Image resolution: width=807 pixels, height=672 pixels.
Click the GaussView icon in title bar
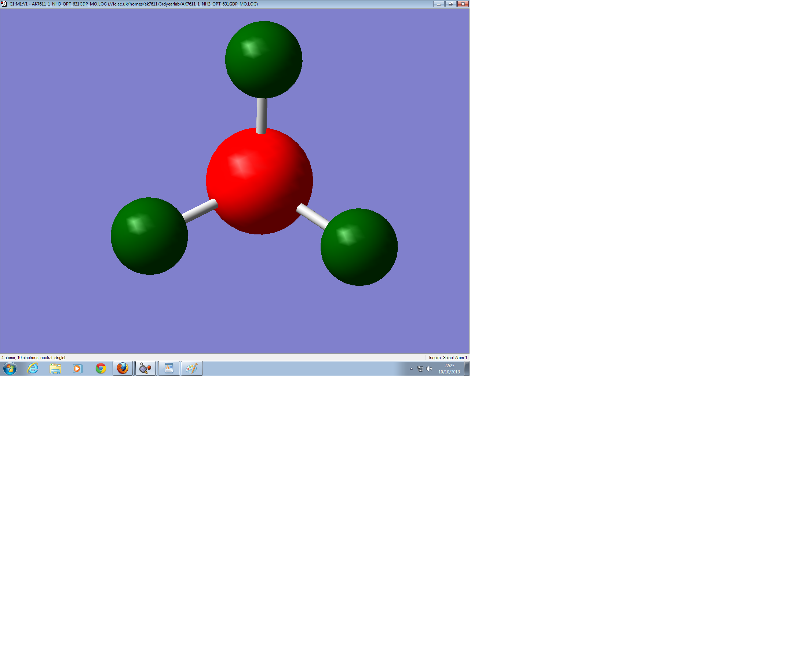(4, 4)
